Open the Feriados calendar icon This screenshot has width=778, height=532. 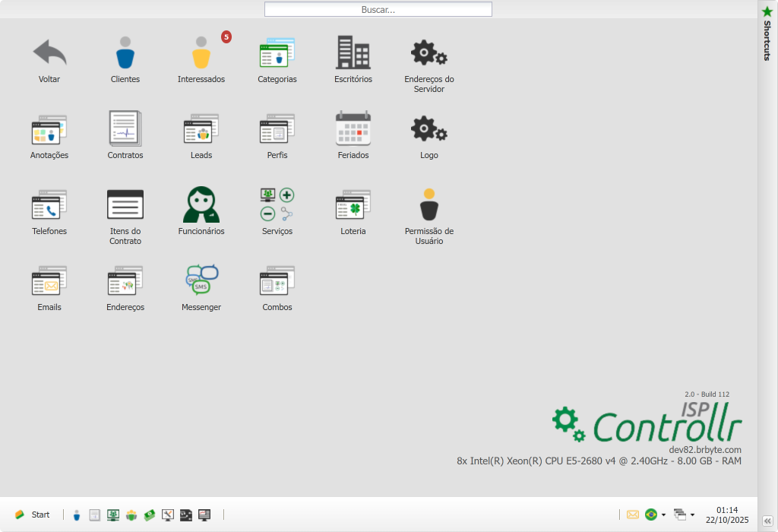click(353, 130)
